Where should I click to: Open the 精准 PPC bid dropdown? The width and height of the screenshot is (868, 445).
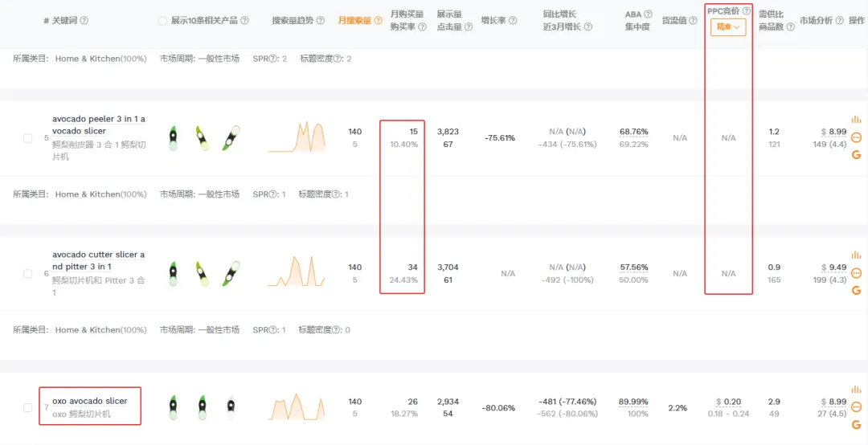point(728,27)
